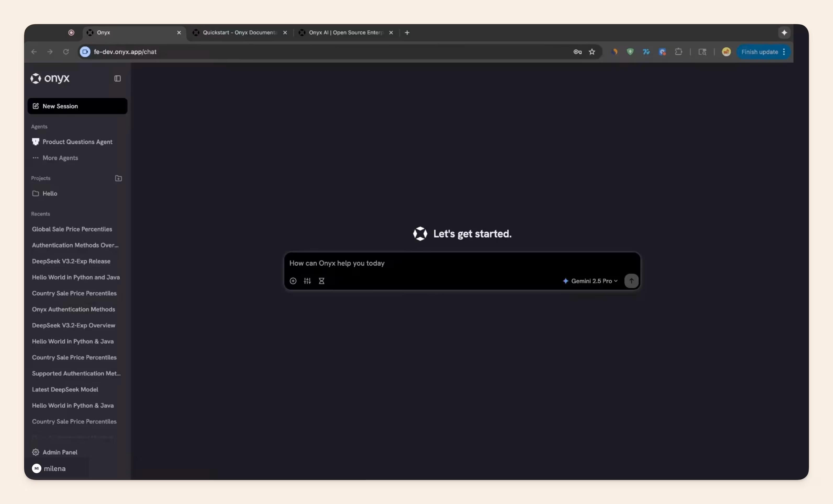The image size is (833, 504).
Task: Open the browser three-dot menu
Action: click(x=784, y=52)
